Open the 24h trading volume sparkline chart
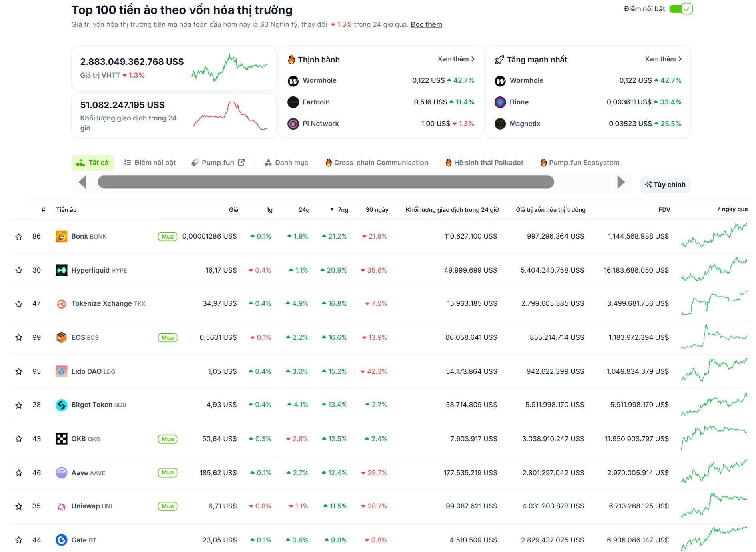Screen dimensions: 756x552 coord(230,115)
